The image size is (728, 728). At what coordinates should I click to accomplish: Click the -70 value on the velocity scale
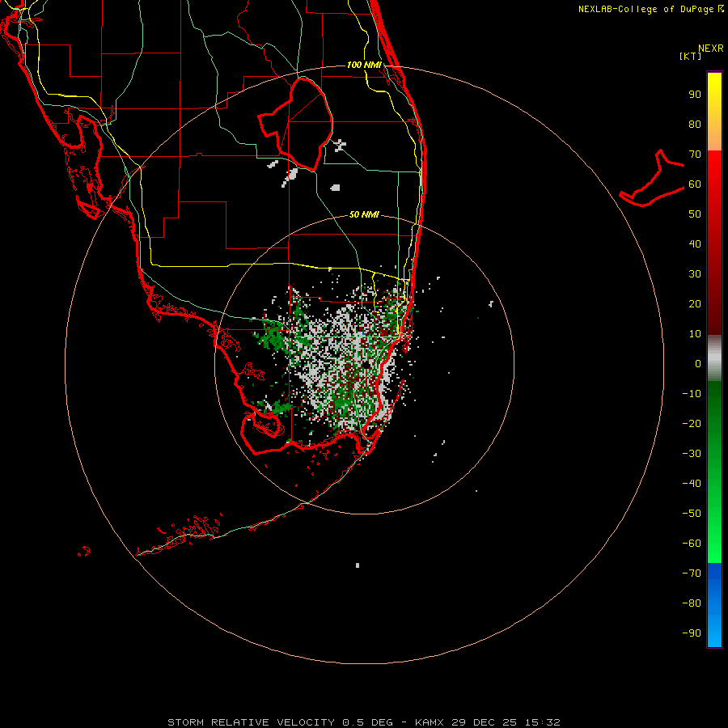point(692,574)
